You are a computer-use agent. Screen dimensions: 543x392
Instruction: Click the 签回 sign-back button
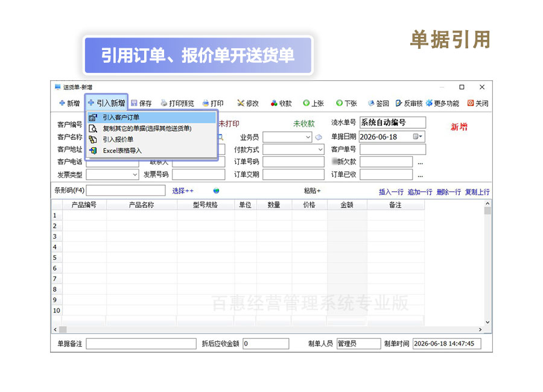pos(378,103)
